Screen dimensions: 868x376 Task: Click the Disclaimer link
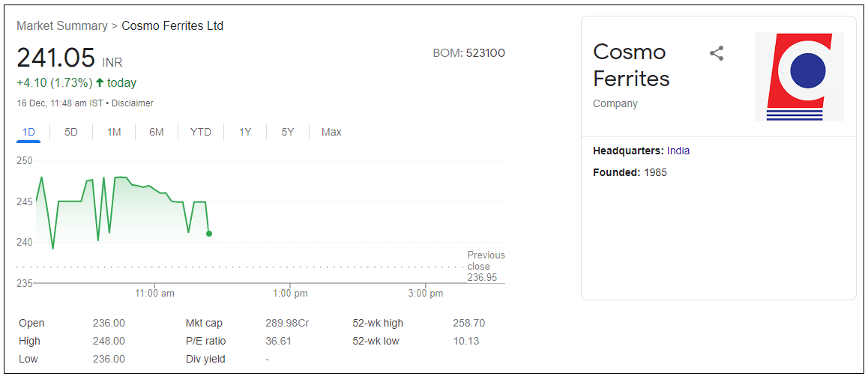coord(133,103)
